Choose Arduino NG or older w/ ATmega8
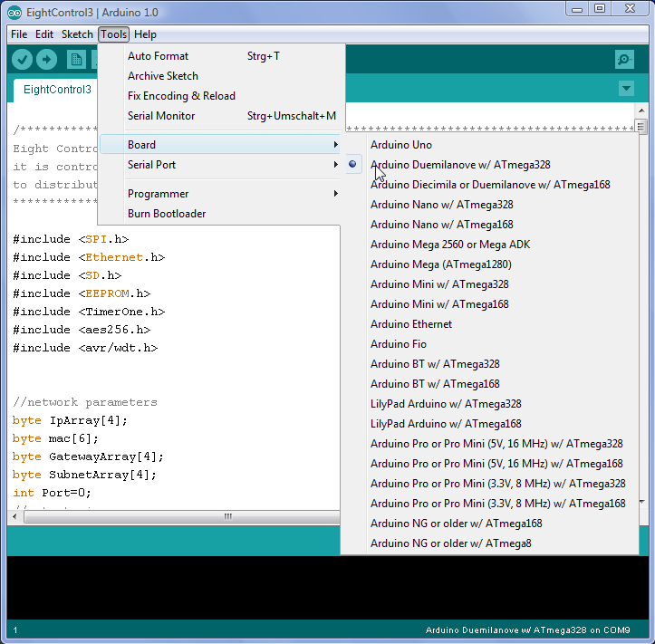Screen dimensions: 655x644 [489, 543]
